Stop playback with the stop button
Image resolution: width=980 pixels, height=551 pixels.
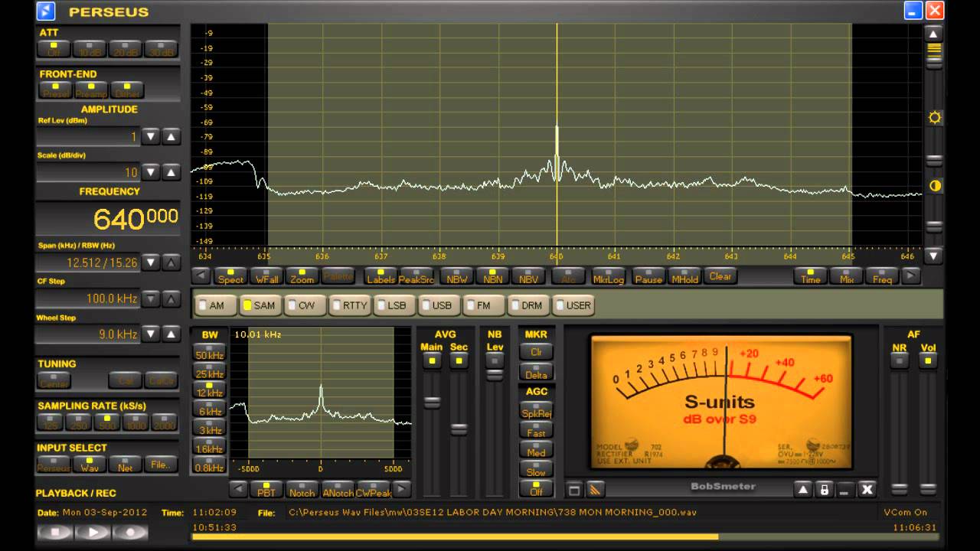(55, 533)
